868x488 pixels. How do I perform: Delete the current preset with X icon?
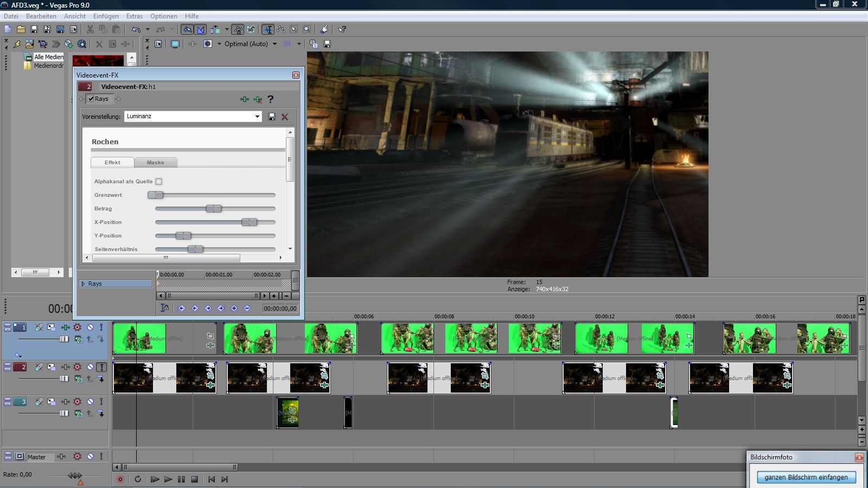pos(285,117)
